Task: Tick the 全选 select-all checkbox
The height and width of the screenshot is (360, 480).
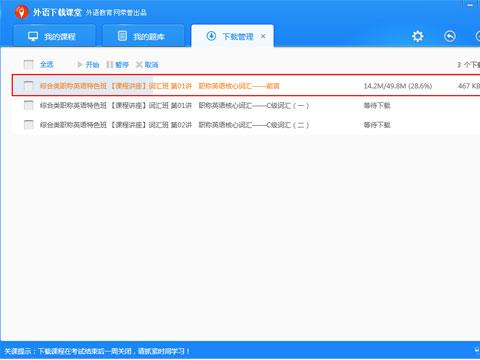Action: pos(29,64)
